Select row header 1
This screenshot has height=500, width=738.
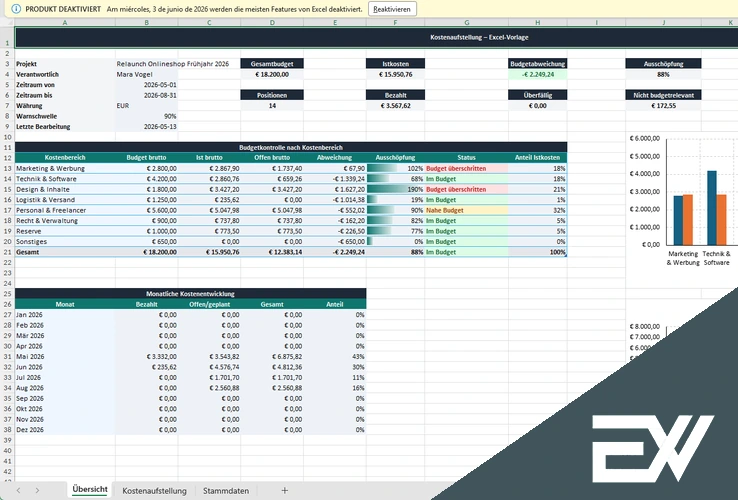pyautogui.click(x=7, y=37)
